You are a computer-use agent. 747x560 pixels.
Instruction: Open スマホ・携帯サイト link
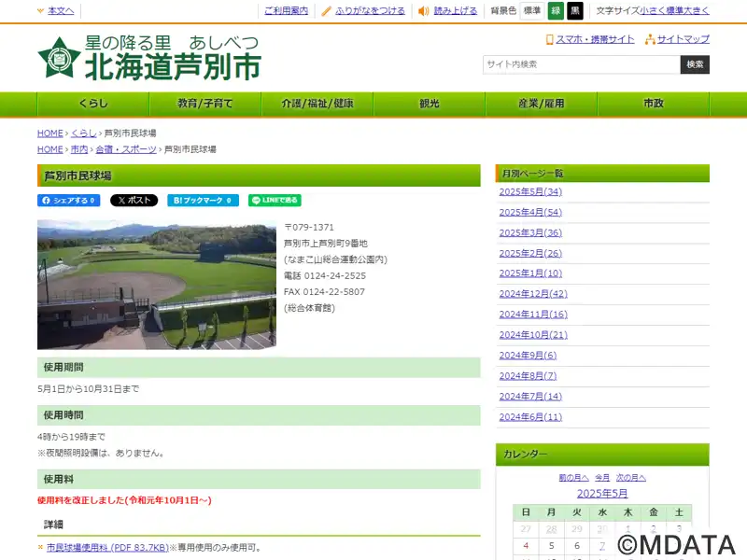[595, 39]
